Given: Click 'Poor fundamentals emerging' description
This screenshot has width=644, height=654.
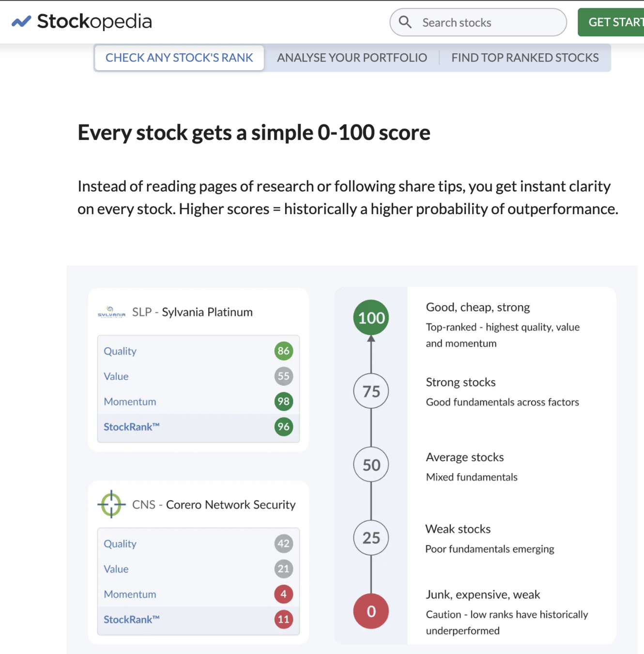Looking at the screenshot, I should point(490,549).
